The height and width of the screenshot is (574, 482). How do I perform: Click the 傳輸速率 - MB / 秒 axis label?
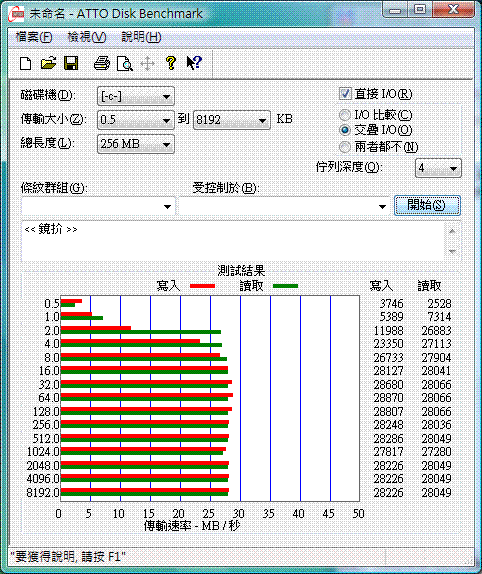pos(192,526)
